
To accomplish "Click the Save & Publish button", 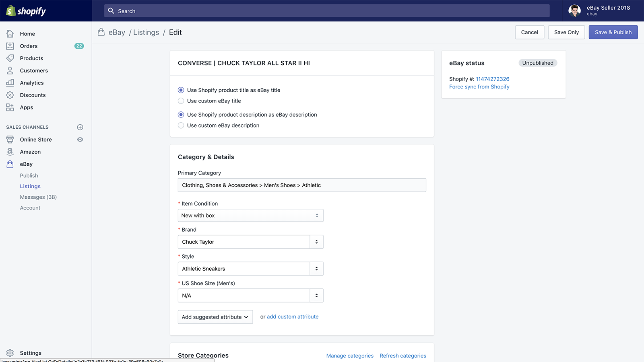I will [x=613, y=32].
